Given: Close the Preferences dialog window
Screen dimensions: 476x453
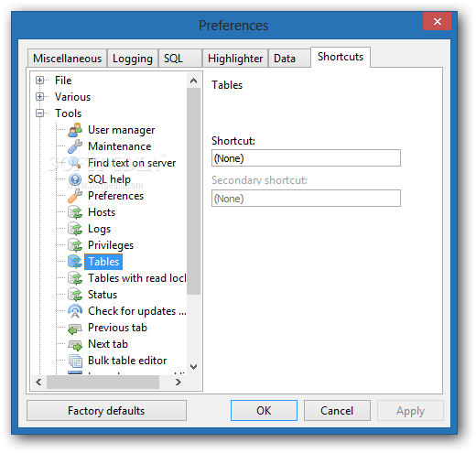Looking at the screenshot, I should click(437, 21).
